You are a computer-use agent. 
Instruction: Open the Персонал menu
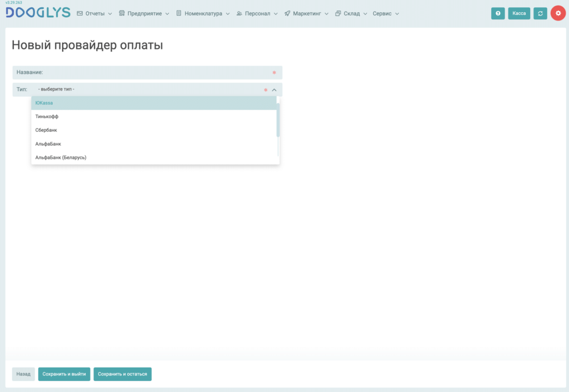[x=257, y=13]
